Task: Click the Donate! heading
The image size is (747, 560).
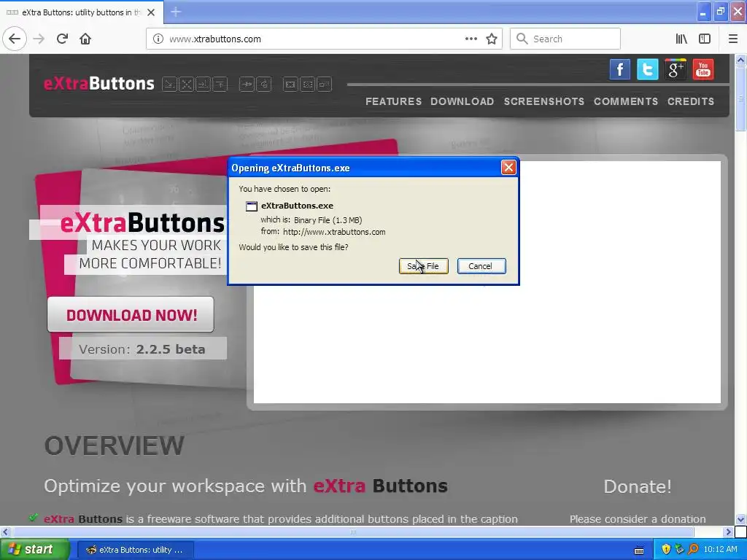Action: 638,486
